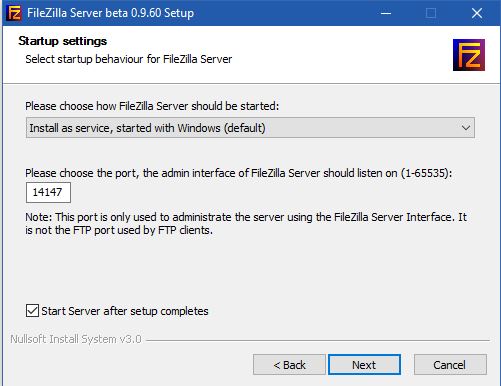
Task: Click 'Select startup behaviour for FileZilla Server' subtitle
Action: [129, 59]
